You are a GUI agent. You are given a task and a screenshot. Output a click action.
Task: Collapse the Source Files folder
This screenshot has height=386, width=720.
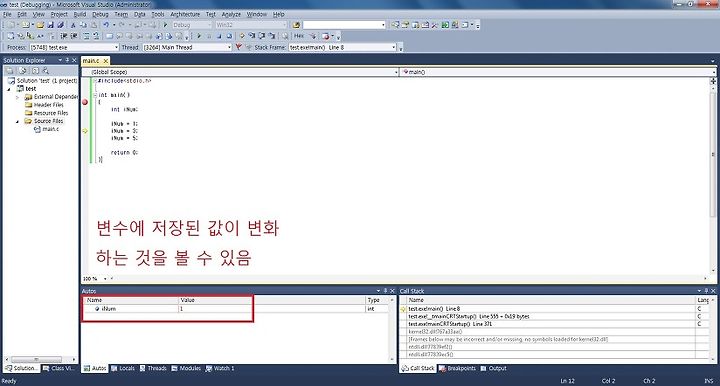pyautogui.click(x=17, y=122)
